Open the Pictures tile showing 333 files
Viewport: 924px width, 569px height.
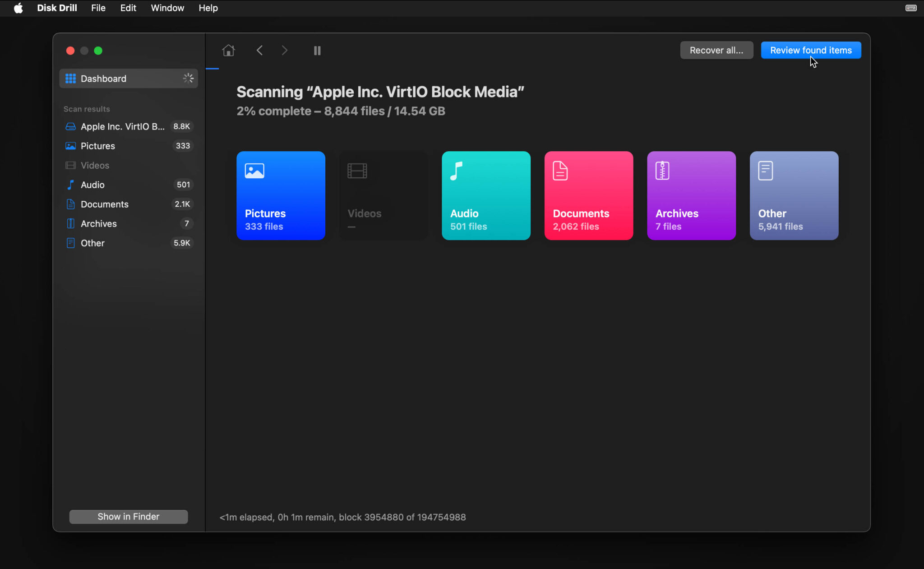click(x=280, y=195)
